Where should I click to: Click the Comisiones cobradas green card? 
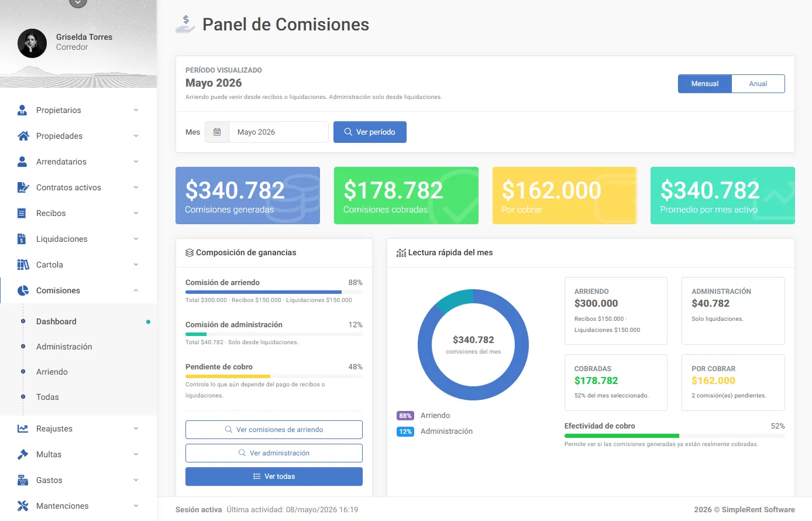point(406,196)
